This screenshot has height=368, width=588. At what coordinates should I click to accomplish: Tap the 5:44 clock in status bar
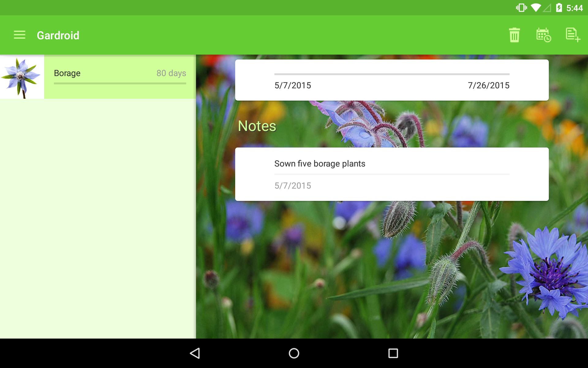[575, 8]
